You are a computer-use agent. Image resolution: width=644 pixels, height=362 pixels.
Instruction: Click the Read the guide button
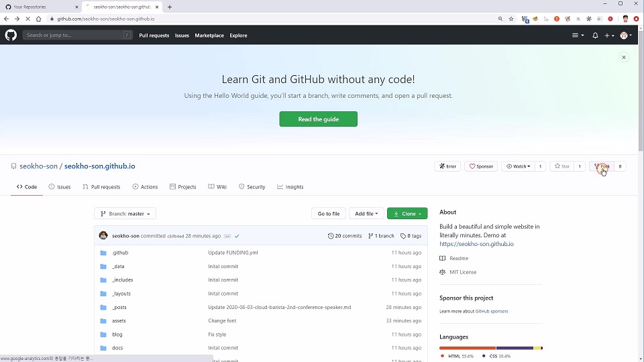[318, 119]
